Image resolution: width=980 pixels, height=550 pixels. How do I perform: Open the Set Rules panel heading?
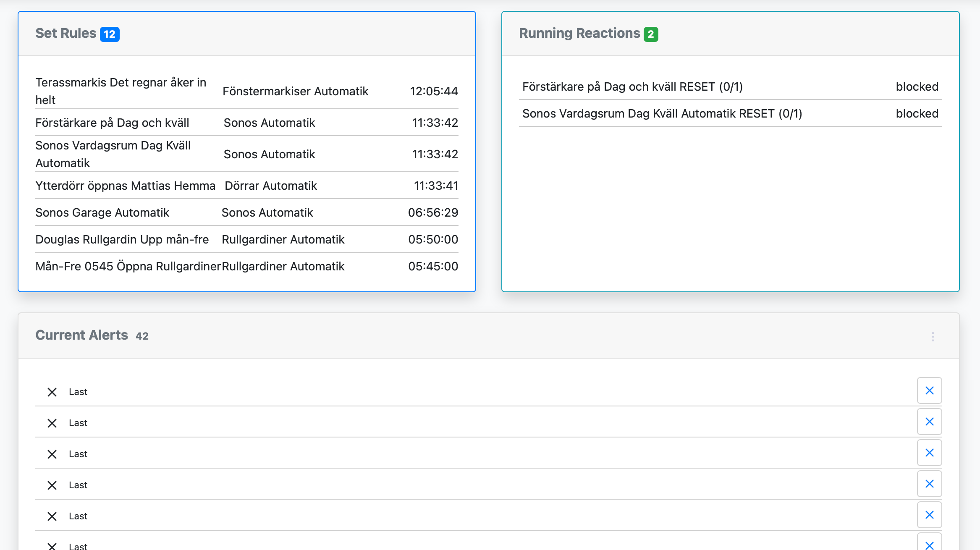(x=66, y=33)
